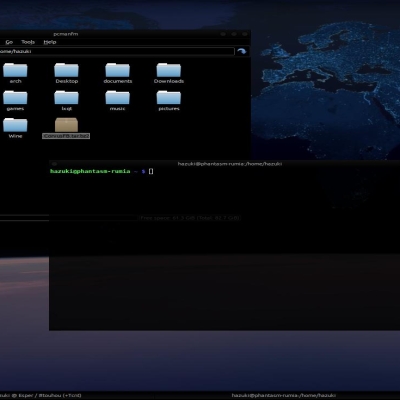
Task: Open the music folder
Action: coord(117,101)
